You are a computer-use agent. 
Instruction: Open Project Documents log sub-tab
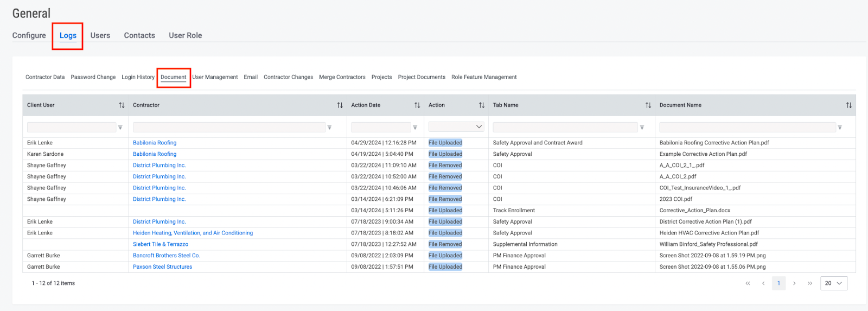(422, 77)
